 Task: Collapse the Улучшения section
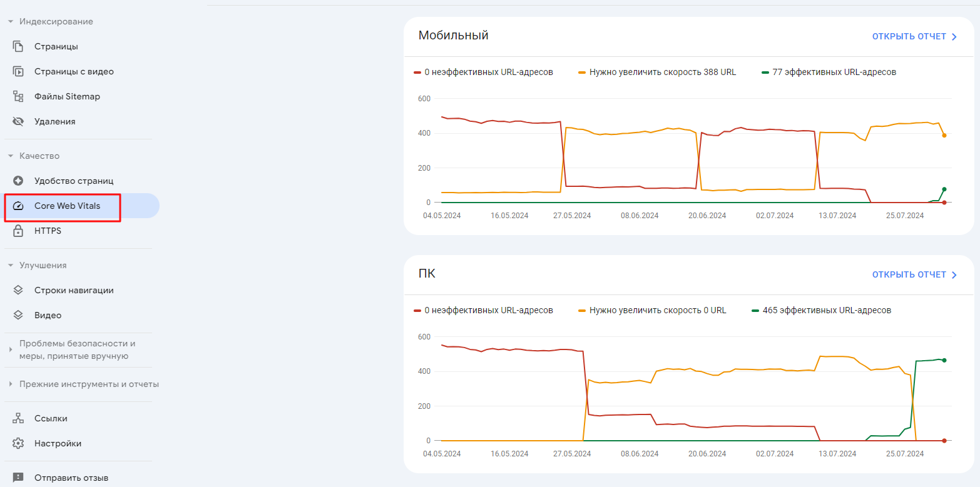point(10,265)
